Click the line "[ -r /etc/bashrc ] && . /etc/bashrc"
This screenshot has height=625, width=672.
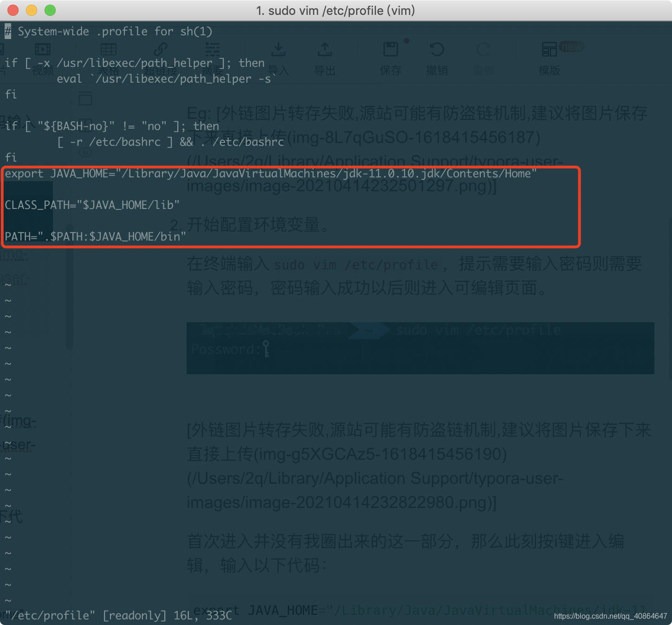(170, 142)
